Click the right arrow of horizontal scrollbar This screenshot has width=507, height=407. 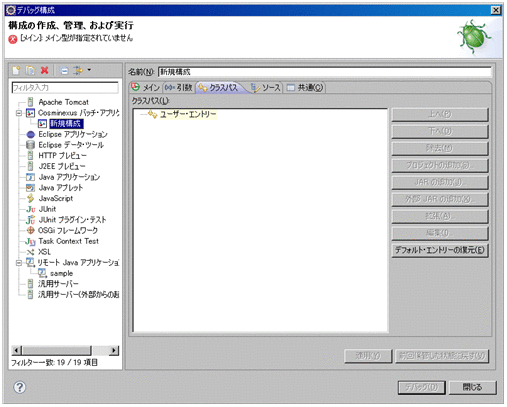[x=114, y=350]
